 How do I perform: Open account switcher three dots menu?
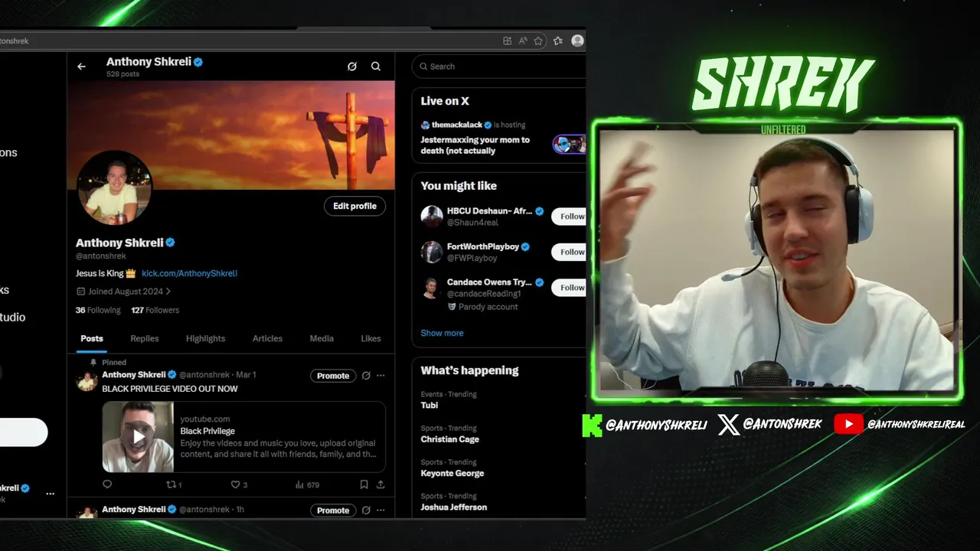[x=50, y=494]
